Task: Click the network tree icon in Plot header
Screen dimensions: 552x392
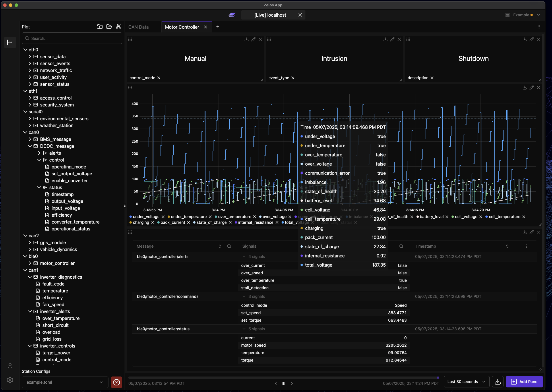Action: [x=118, y=27]
